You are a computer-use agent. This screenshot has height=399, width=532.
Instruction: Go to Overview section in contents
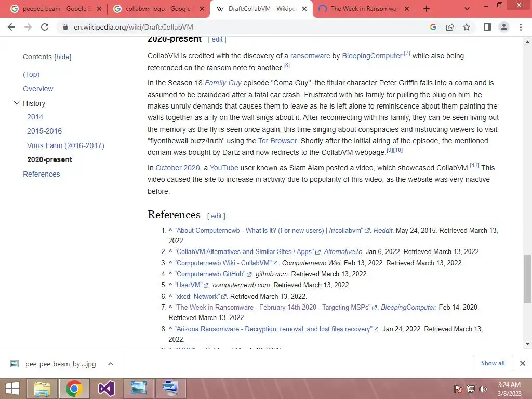[38, 89]
